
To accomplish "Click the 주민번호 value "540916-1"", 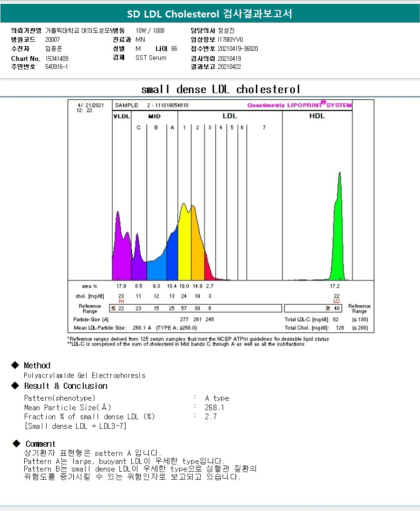I will point(57,67).
